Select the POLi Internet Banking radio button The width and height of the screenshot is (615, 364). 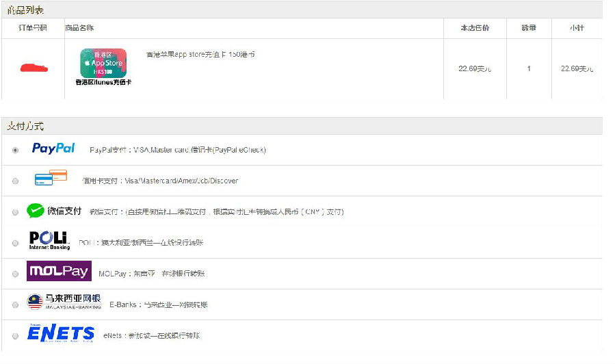click(x=15, y=243)
